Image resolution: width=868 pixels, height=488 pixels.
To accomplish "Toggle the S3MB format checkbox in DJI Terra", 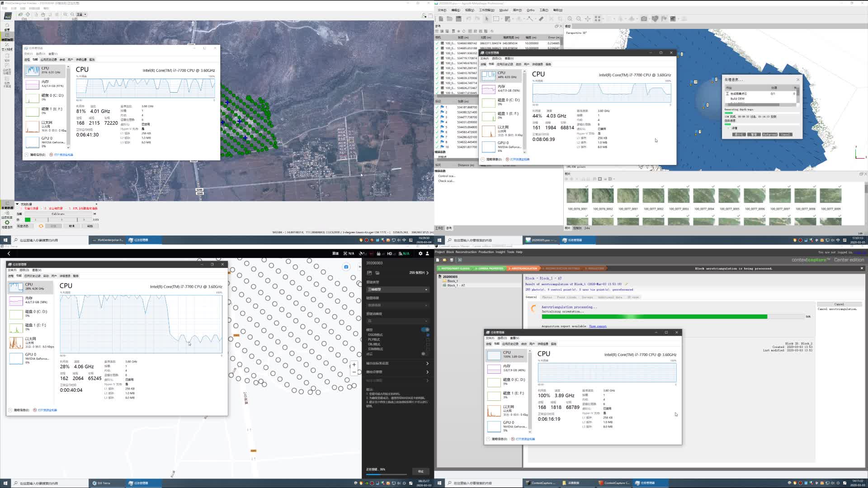I will (428, 349).
